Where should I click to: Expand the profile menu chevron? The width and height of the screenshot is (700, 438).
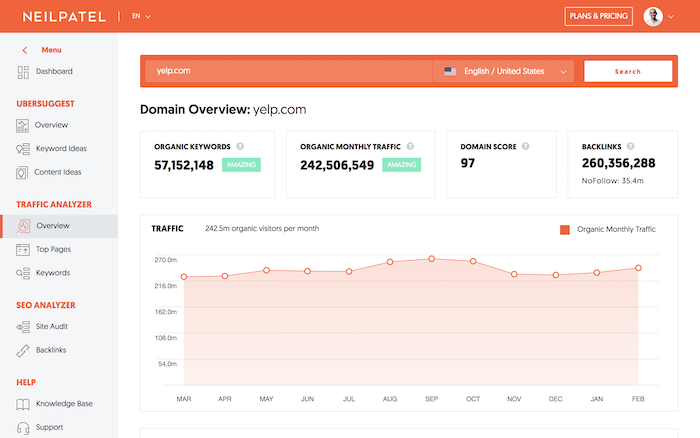tap(671, 17)
